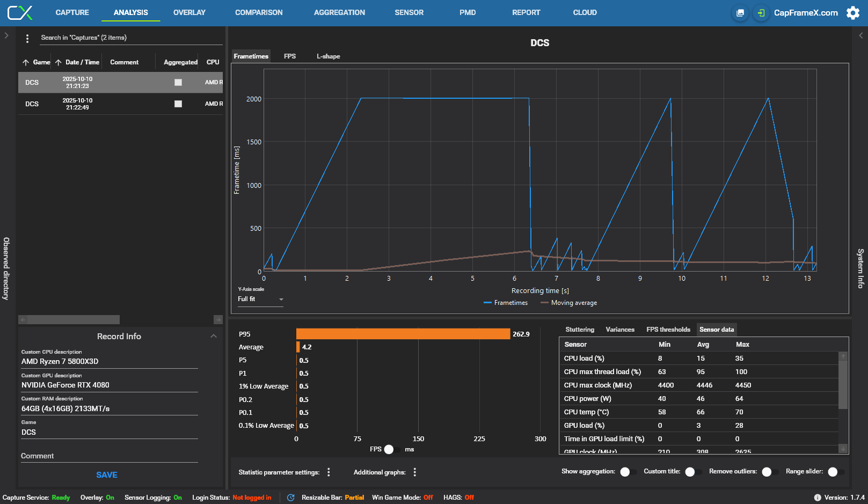Toggle Aggregated checkbox for 21:21:23 capture
Screen dimensions: 868x504
pos(178,83)
